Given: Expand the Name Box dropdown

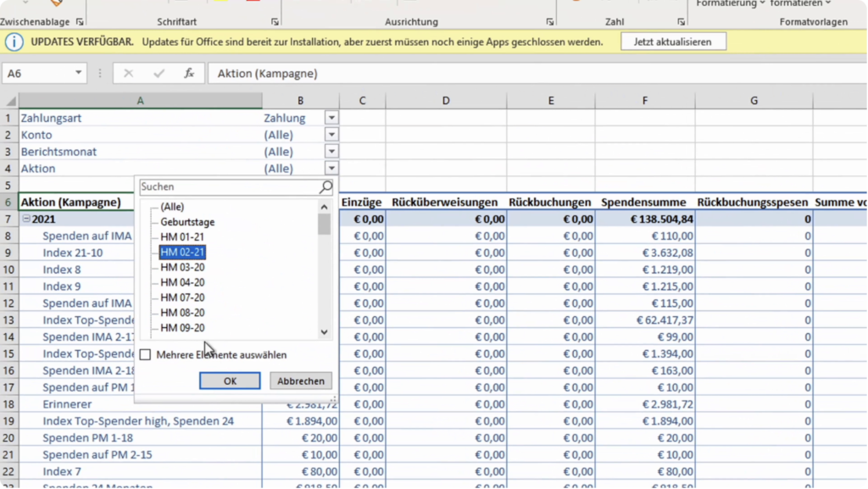Looking at the screenshot, I should click(78, 74).
